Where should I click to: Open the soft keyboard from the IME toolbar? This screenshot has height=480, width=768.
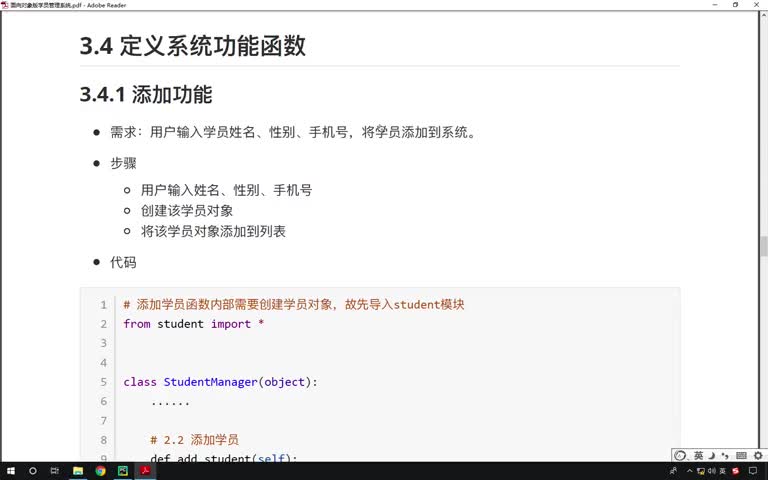coord(741,456)
